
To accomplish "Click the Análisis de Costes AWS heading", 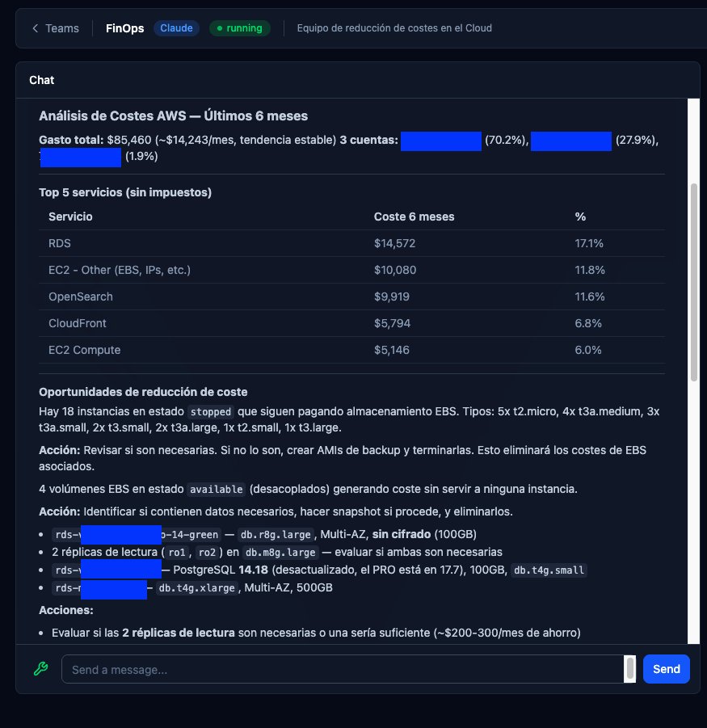I will (173, 116).
